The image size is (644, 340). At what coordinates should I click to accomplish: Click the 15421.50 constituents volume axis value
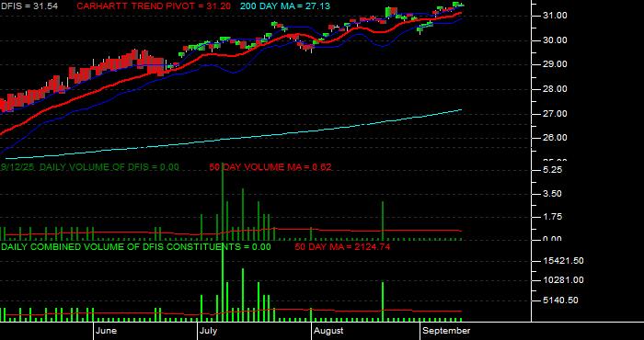click(x=564, y=261)
